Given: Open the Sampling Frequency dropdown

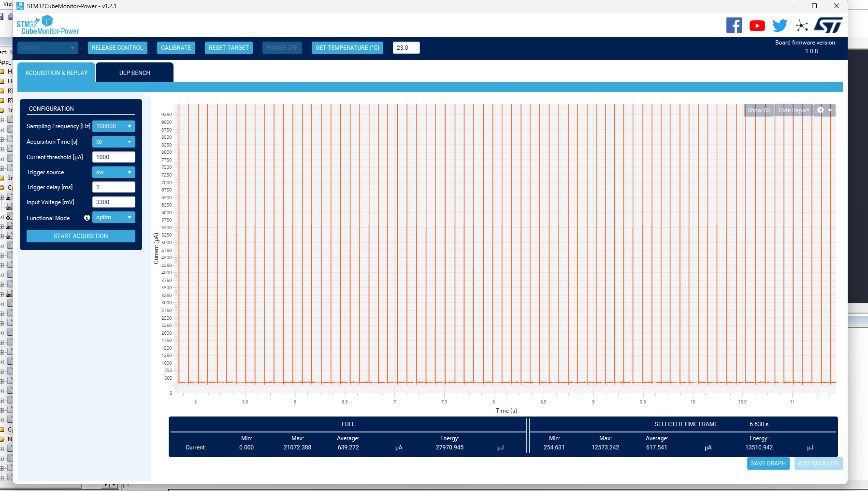Looking at the screenshot, I should tap(113, 126).
